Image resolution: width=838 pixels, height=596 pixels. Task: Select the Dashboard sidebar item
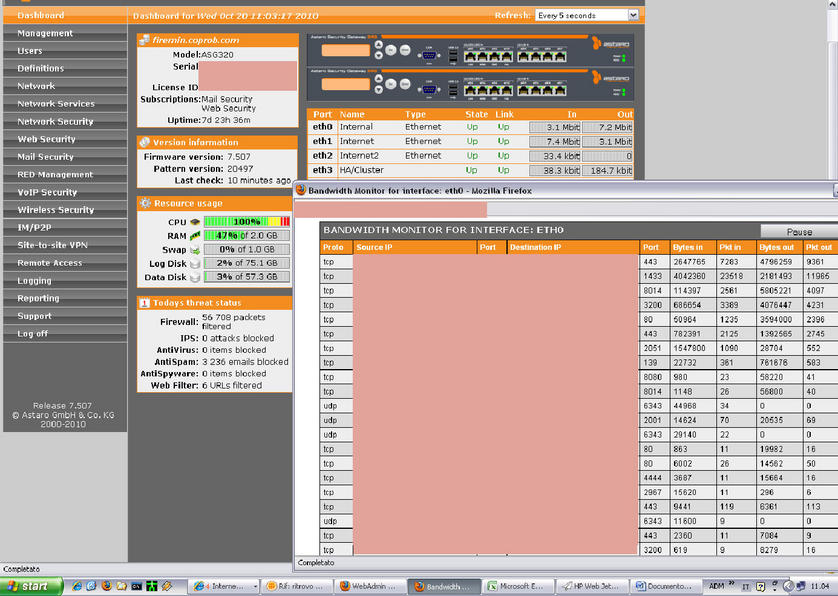point(65,16)
